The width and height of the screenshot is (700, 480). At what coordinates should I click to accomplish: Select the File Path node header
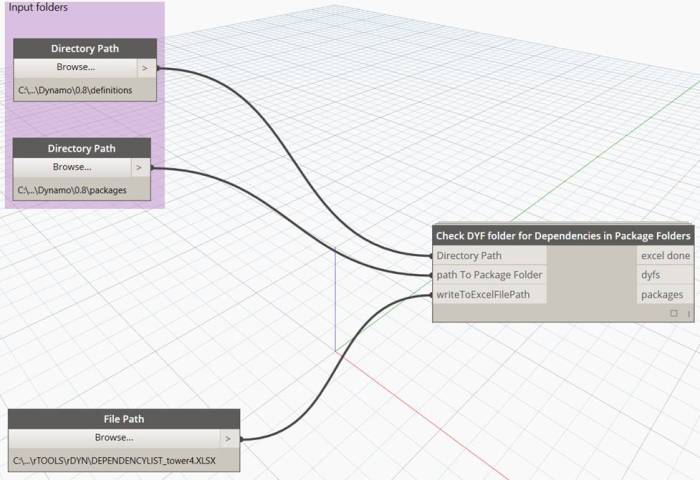click(124, 419)
